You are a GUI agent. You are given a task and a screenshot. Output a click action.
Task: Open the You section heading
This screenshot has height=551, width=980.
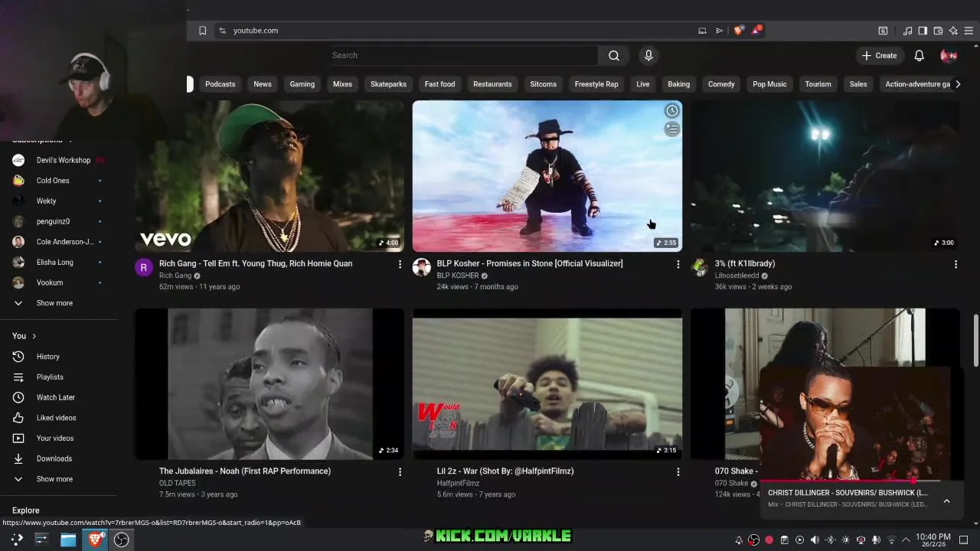coord(24,336)
